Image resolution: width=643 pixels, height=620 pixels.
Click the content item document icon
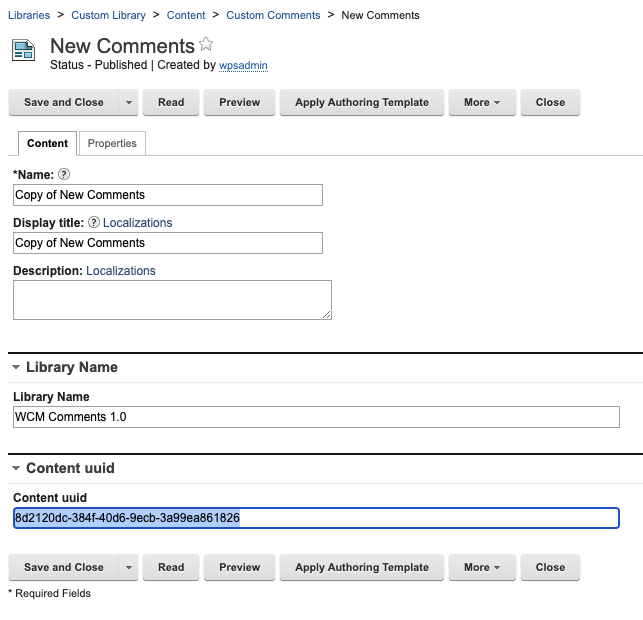[x=23, y=50]
